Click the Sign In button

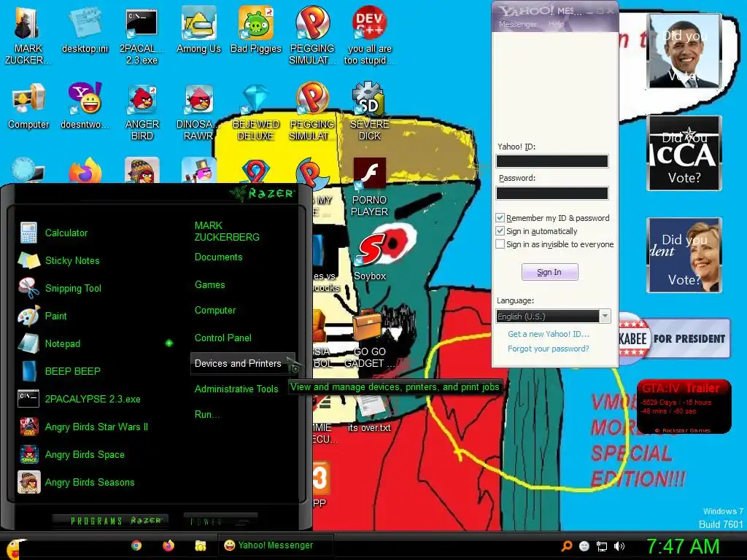coord(550,272)
